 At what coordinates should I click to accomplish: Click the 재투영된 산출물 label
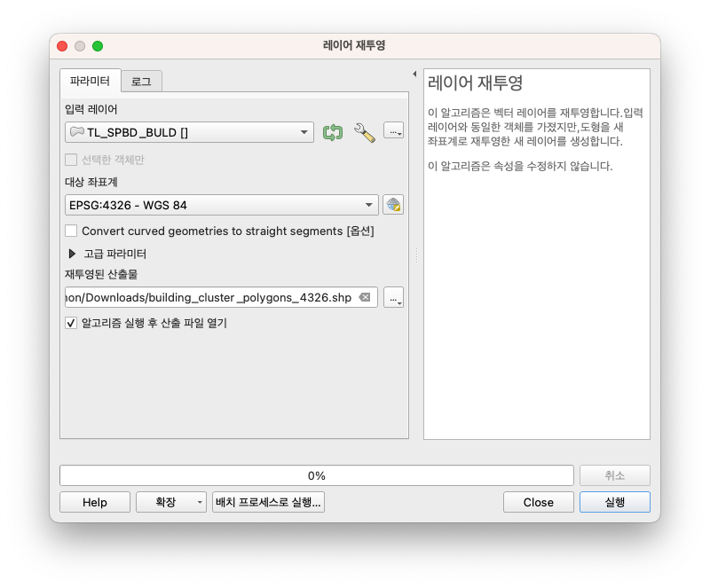click(101, 274)
